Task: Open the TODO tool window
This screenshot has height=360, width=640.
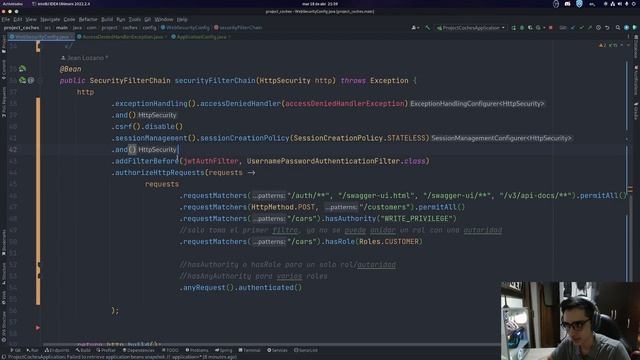Action: (170, 350)
